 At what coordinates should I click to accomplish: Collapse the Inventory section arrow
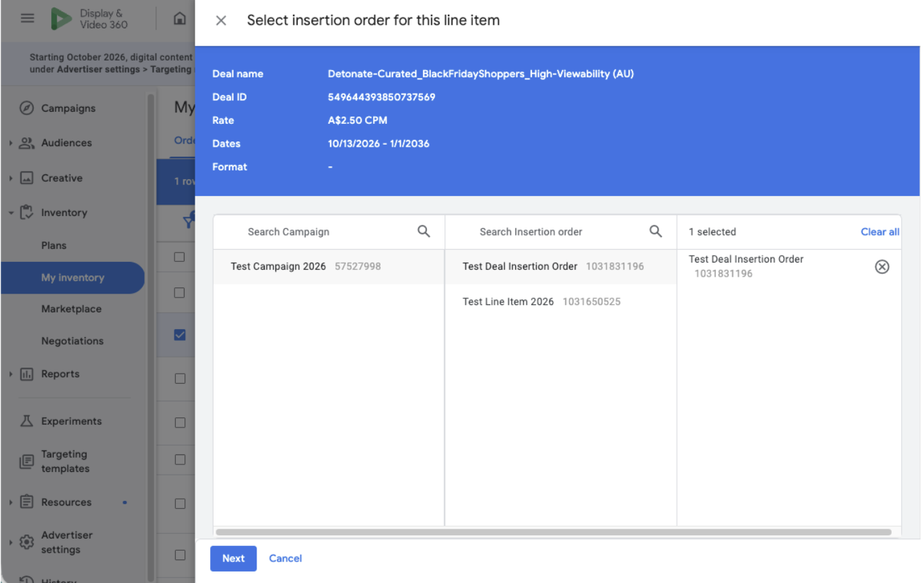coord(11,213)
